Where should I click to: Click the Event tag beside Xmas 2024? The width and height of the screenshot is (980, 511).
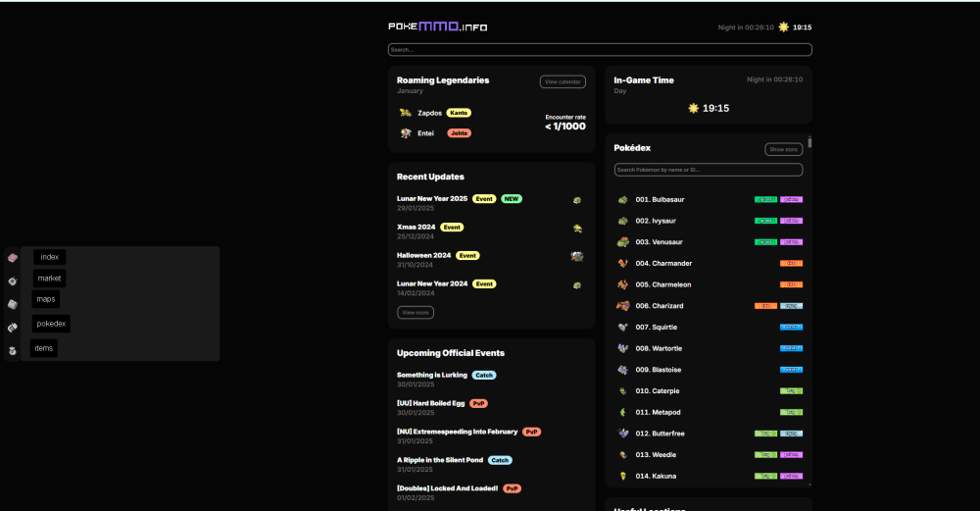click(x=452, y=227)
